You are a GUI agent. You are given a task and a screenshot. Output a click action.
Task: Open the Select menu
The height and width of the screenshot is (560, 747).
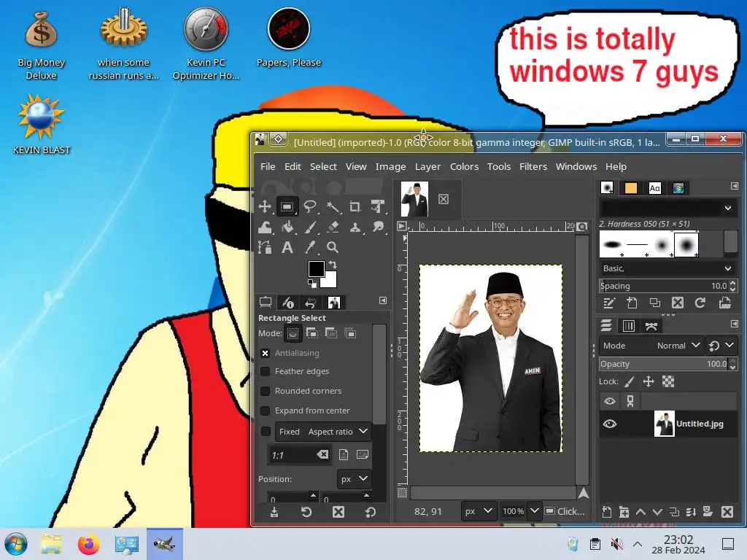click(x=323, y=167)
